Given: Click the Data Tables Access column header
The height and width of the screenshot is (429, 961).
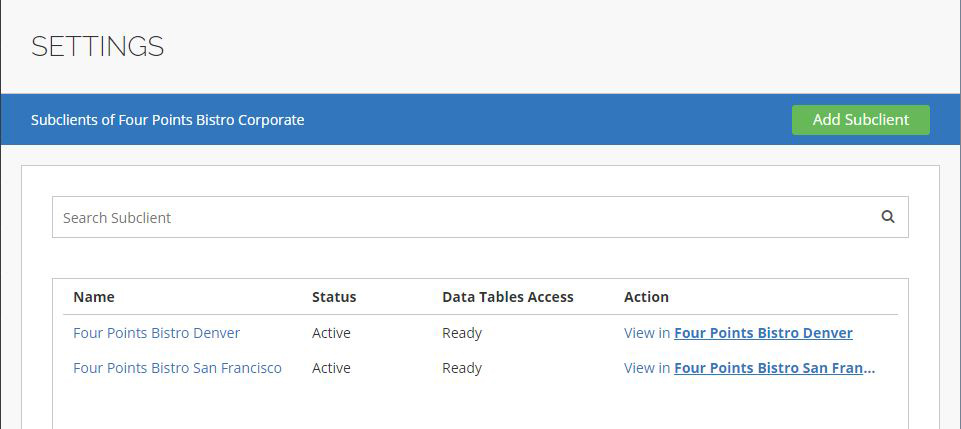Looking at the screenshot, I should tap(507, 297).
